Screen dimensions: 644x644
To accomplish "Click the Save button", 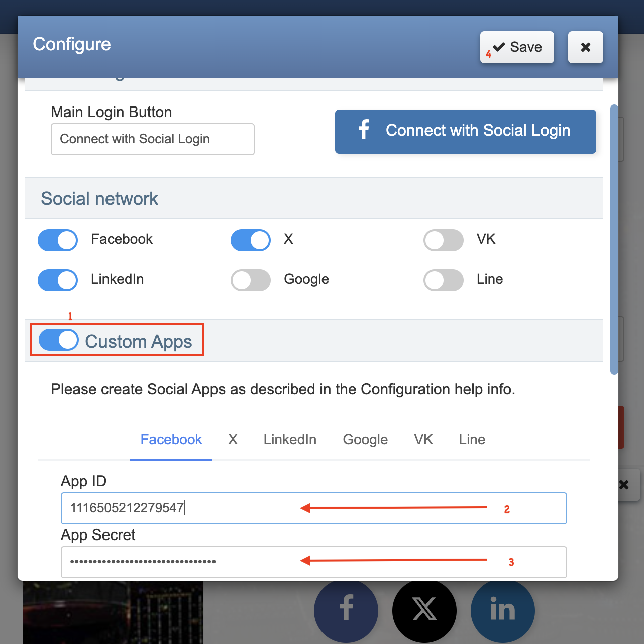I will (517, 47).
